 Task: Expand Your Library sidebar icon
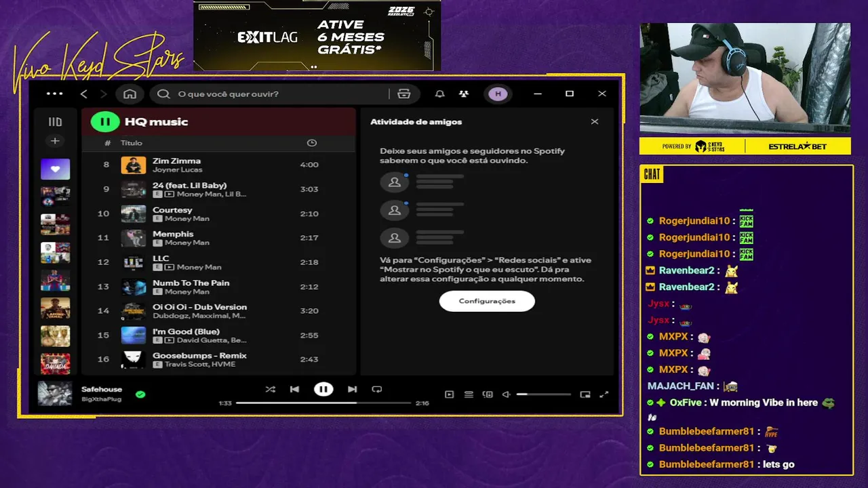tap(55, 122)
